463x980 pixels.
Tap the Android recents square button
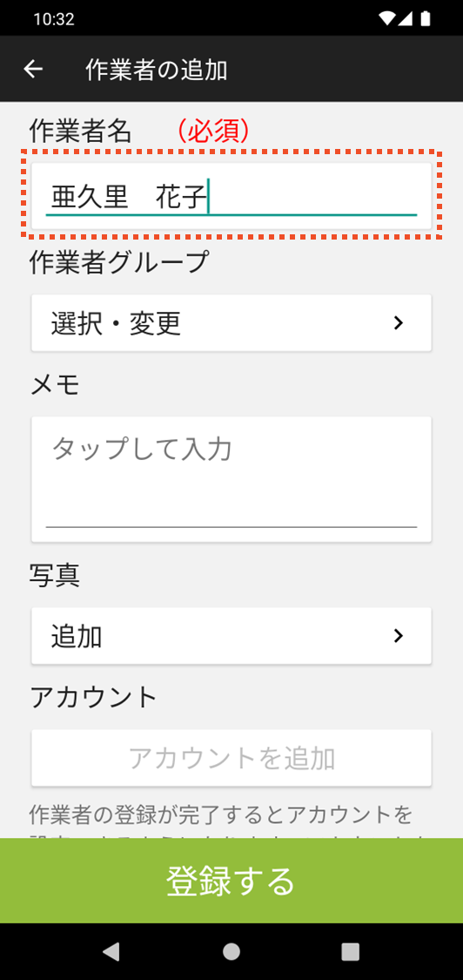[351, 950]
